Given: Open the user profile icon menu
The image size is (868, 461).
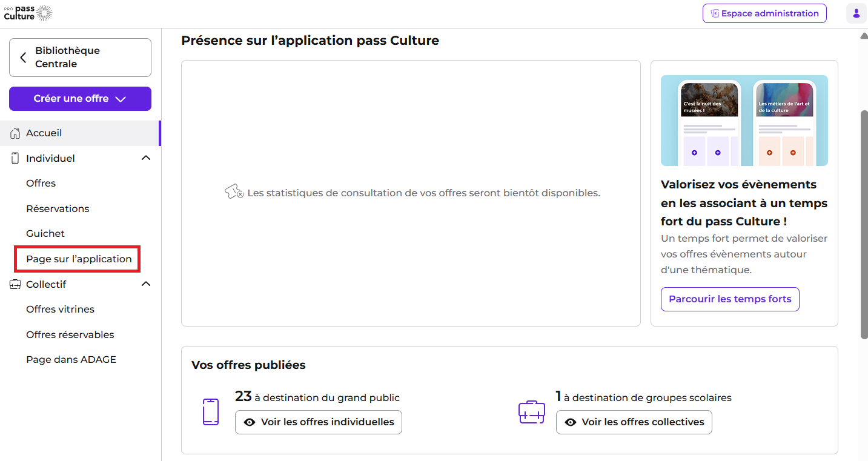Looking at the screenshot, I should click(x=856, y=13).
